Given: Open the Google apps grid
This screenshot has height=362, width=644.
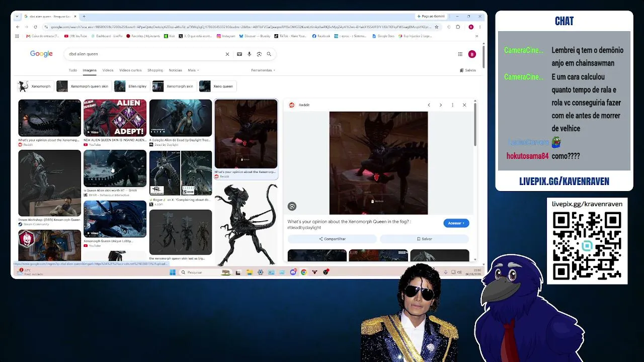Looking at the screenshot, I should (x=460, y=54).
